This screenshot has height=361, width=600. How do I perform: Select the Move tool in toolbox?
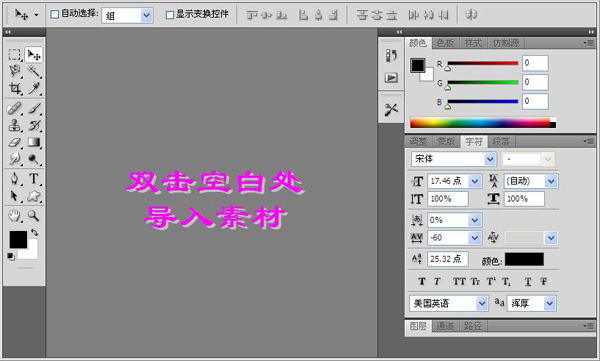34,55
